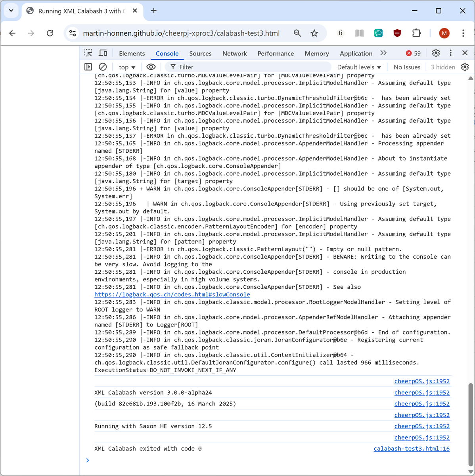Switch to the Application tab
This screenshot has height=476, width=475.
point(356,54)
